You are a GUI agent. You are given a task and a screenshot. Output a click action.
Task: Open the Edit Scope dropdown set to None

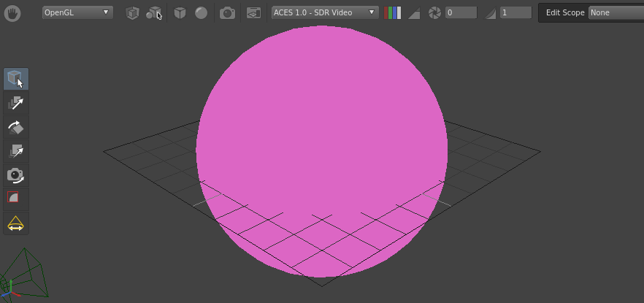tap(616, 12)
